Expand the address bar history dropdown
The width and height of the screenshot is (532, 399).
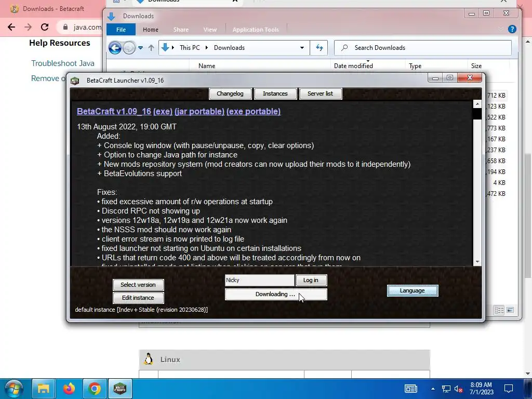tap(302, 48)
